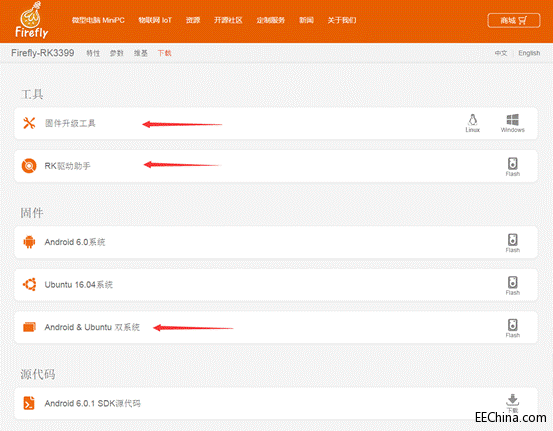Click the Flash icon for Android & Ubuntu 双系统
The width and height of the screenshot is (553, 431).
click(x=512, y=328)
